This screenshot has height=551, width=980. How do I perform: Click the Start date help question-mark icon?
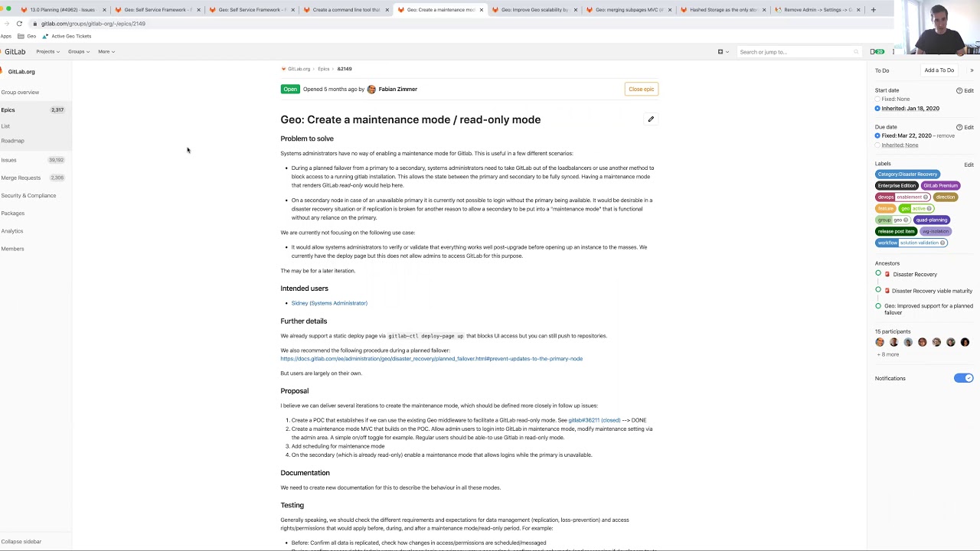[x=959, y=91]
